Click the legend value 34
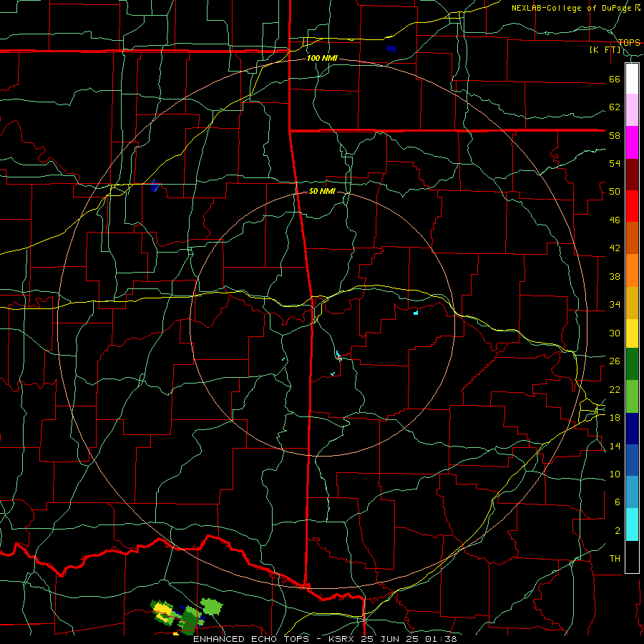This screenshot has height=644, width=644. tap(615, 305)
